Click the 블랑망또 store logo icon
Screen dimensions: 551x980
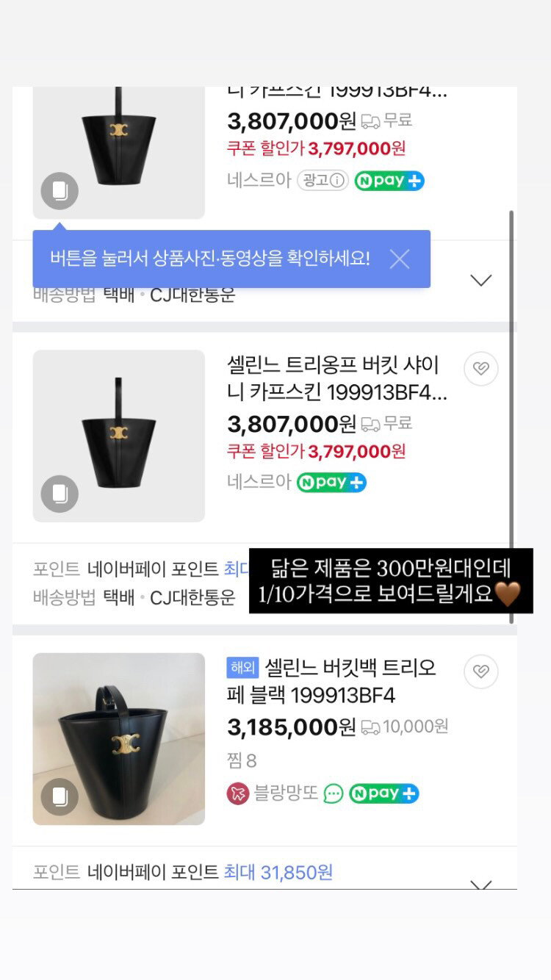[237, 793]
